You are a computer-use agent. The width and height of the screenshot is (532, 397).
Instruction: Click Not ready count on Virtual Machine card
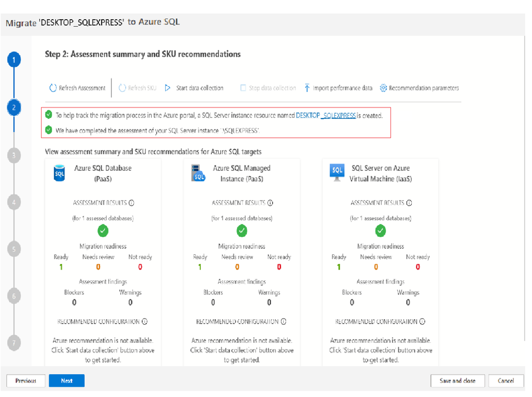418,268
